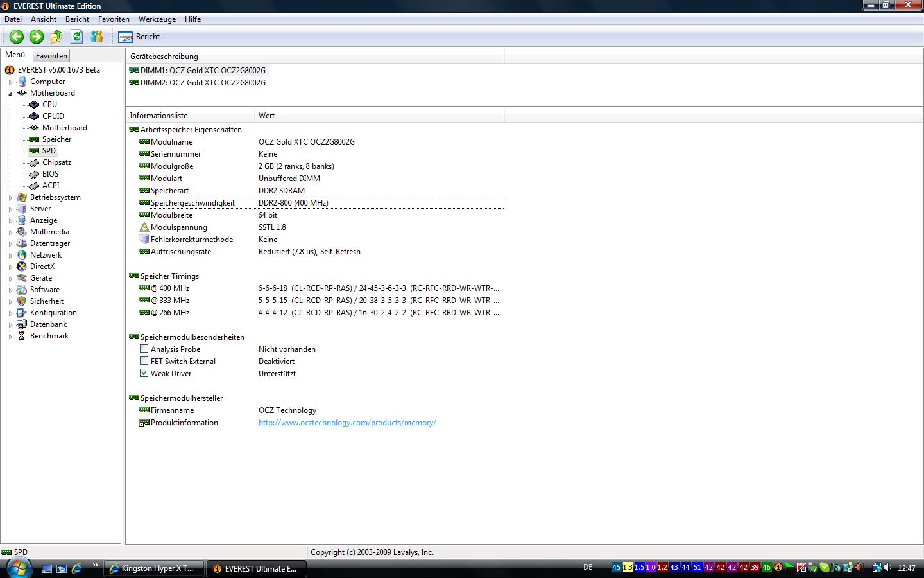Image resolution: width=924 pixels, height=578 pixels.
Task: Expand the Computer tree node
Action: pyautogui.click(x=10, y=82)
